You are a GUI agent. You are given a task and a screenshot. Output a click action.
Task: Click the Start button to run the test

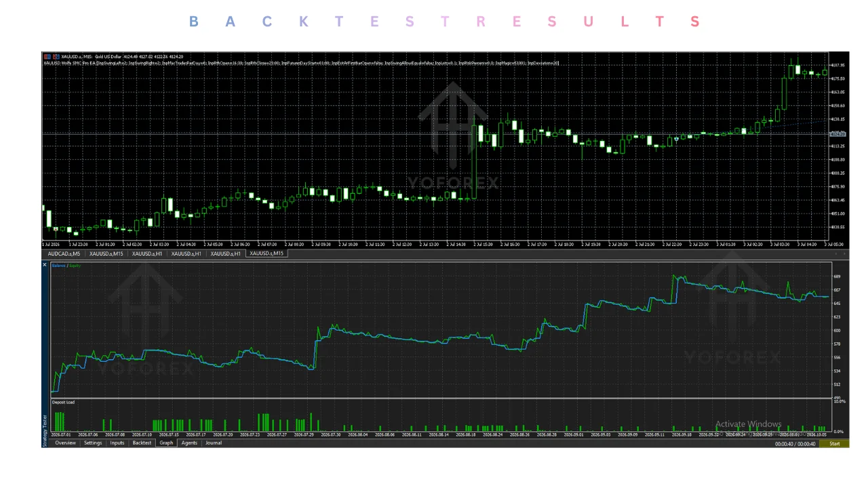coord(834,443)
